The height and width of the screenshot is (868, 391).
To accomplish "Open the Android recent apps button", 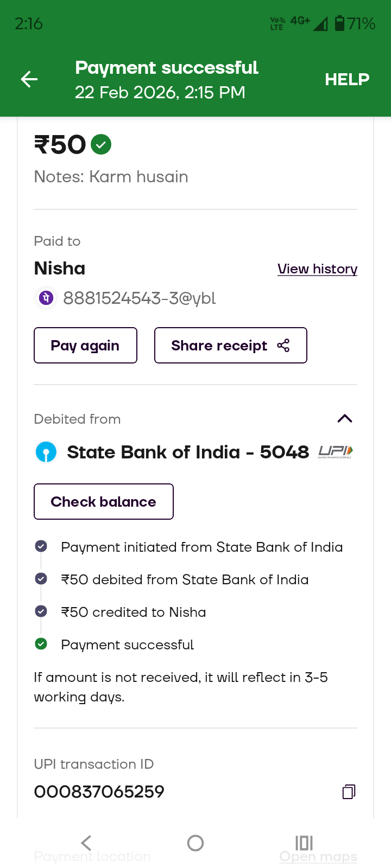I will pos(304,843).
